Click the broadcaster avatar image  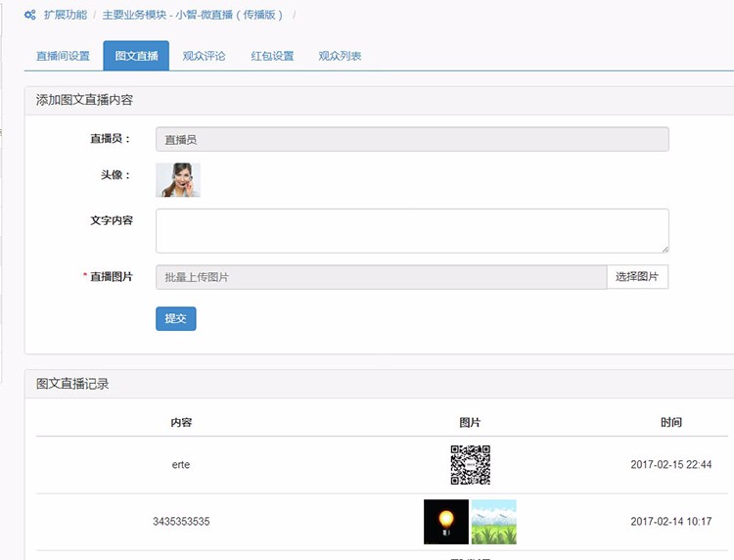178,180
